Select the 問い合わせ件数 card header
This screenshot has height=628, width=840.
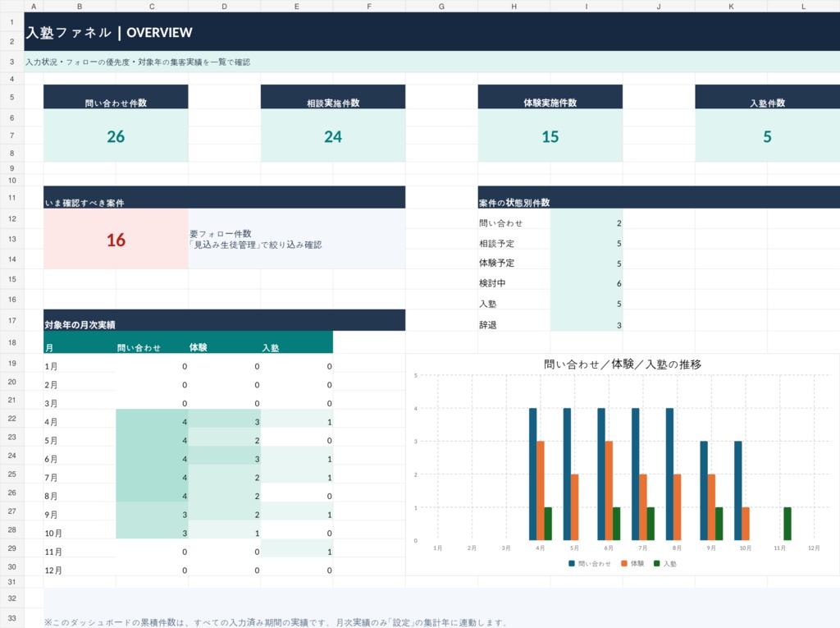(116, 97)
